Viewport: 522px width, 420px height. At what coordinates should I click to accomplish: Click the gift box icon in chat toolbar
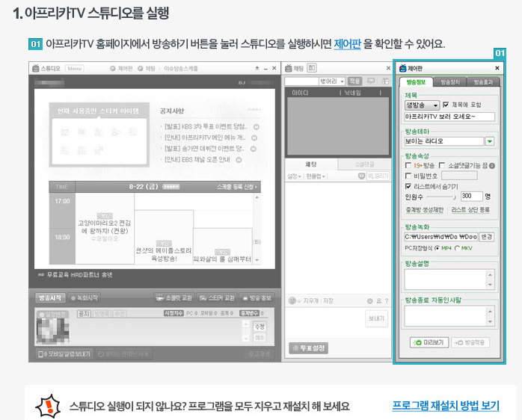(x=385, y=81)
